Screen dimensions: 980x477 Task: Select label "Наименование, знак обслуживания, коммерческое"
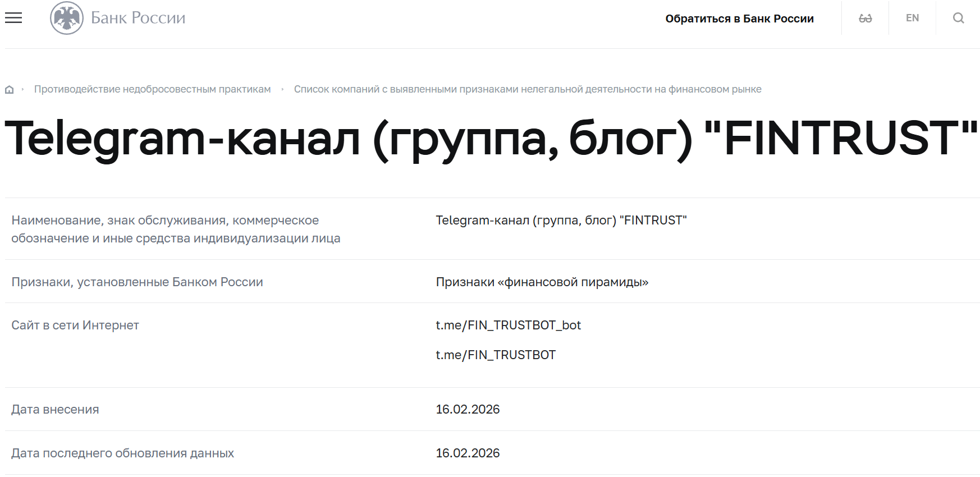pos(176,229)
